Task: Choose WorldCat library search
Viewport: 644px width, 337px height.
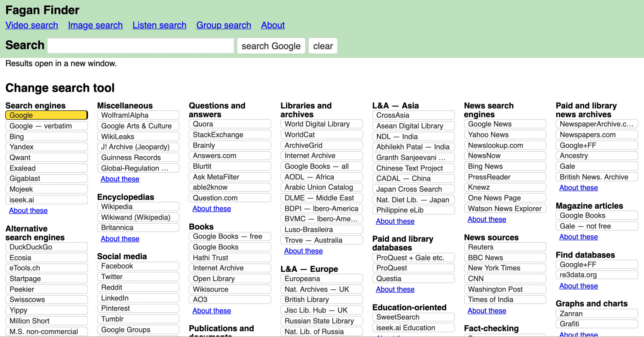Action: click(322, 135)
